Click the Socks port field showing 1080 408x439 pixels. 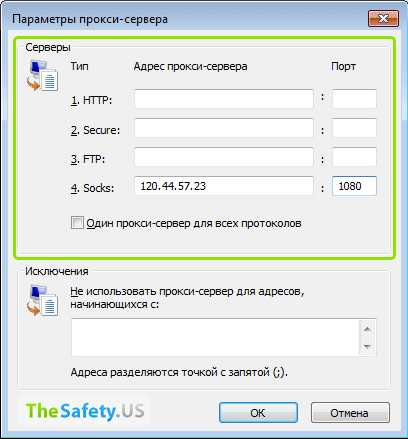354,186
